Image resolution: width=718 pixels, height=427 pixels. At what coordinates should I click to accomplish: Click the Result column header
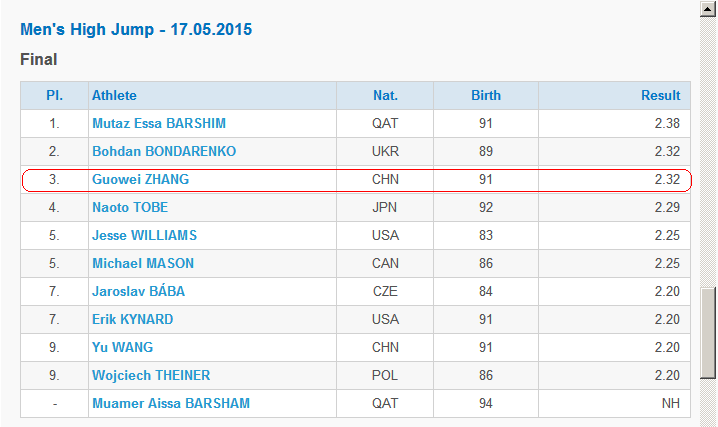(660, 96)
